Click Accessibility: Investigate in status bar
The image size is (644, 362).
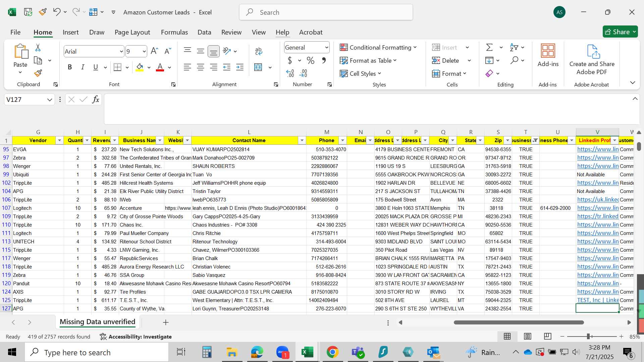tap(136, 337)
